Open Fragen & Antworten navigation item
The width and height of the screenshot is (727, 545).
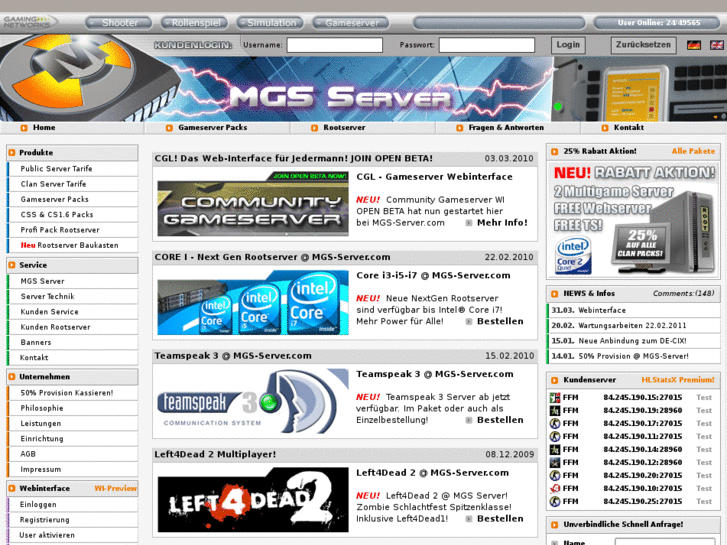point(506,128)
